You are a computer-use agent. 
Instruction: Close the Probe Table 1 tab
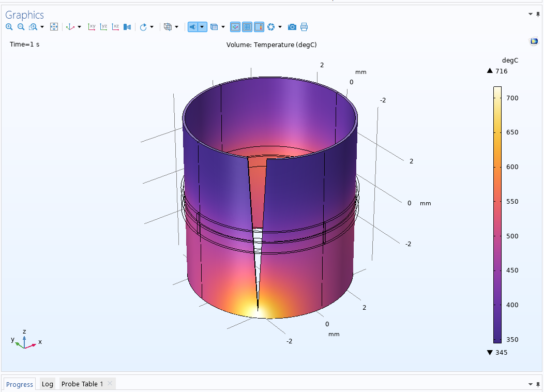110,383
